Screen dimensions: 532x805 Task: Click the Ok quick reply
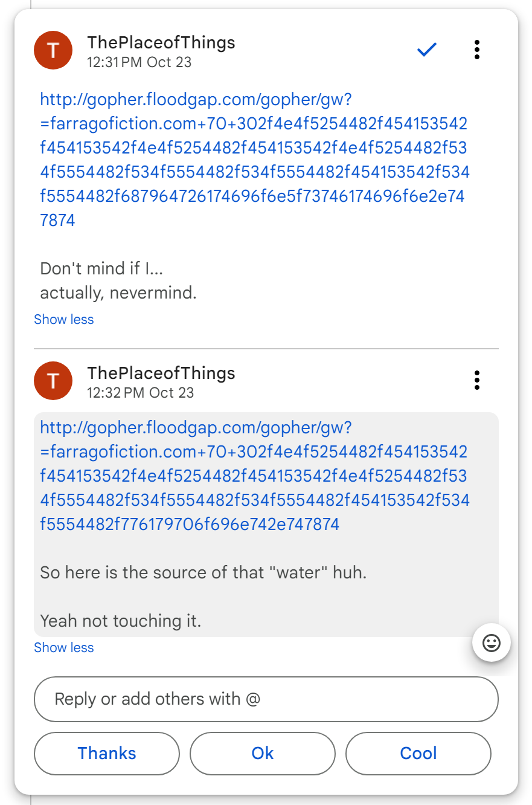(x=263, y=754)
